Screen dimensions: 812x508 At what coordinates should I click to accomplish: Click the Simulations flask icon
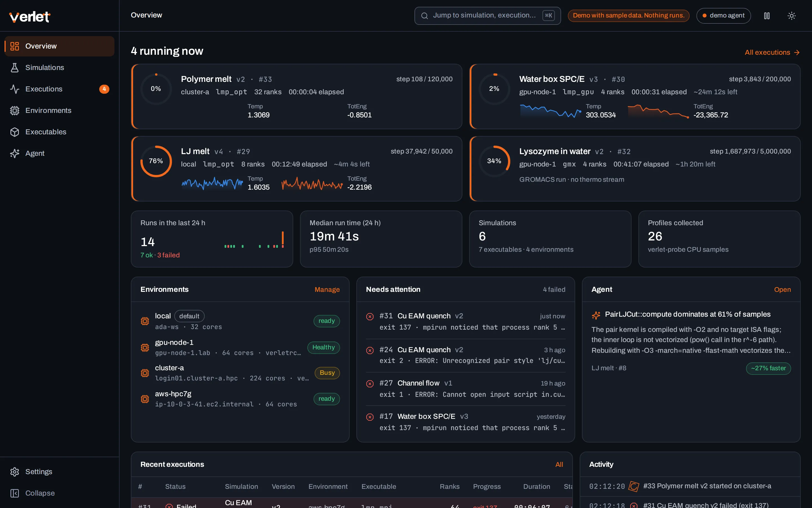(14, 67)
